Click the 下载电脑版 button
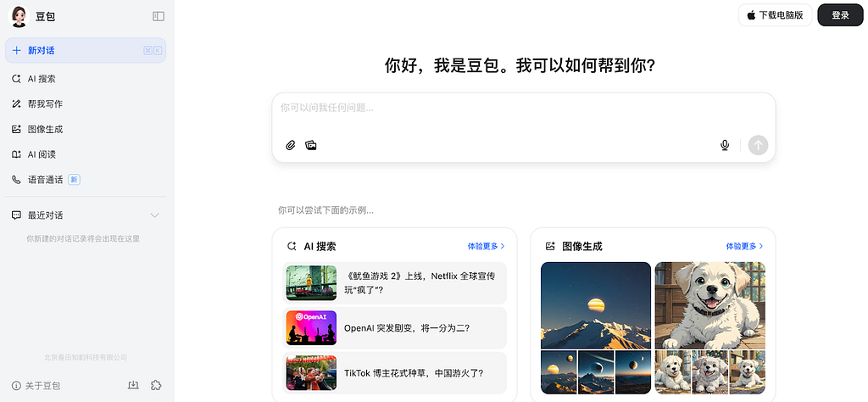868x402 pixels. 775,15
